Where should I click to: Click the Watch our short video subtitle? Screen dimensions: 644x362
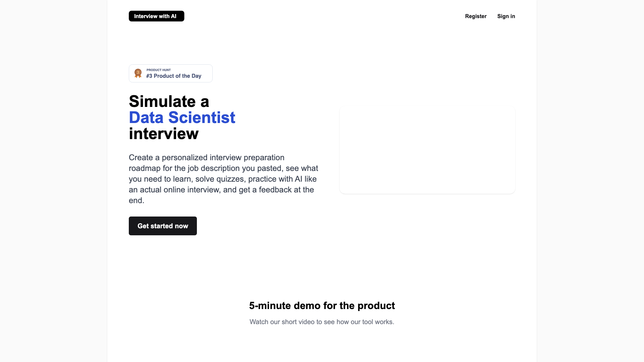pyautogui.click(x=322, y=322)
